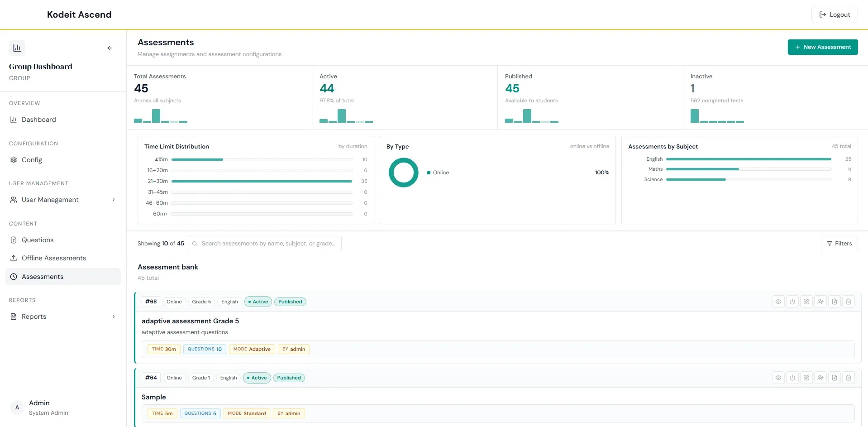Deactivate assessment #68 with the power icon

[x=792, y=302]
